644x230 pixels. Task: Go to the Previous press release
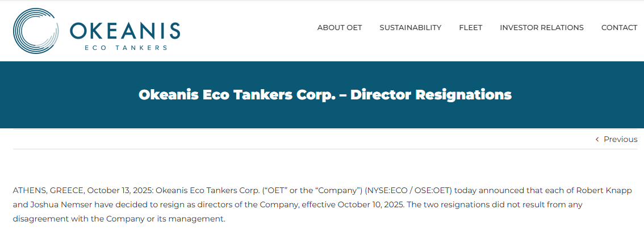pos(620,139)
